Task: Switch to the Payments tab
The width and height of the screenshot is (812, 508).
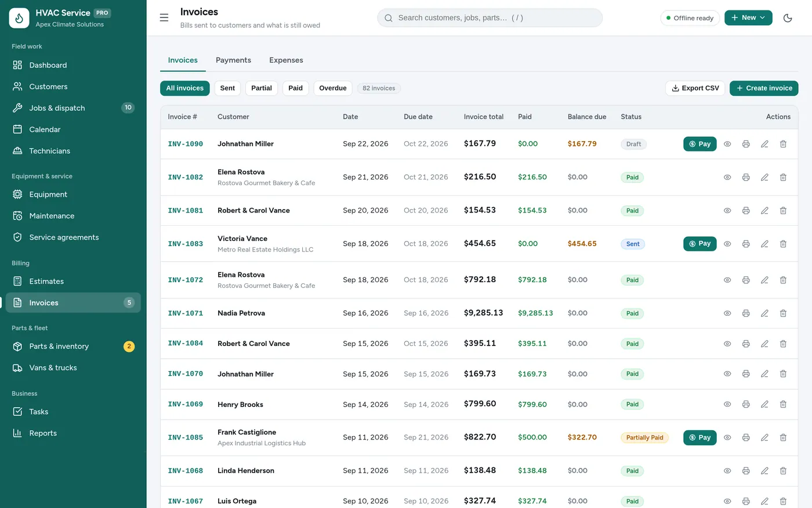Action: tap(233, 60)
